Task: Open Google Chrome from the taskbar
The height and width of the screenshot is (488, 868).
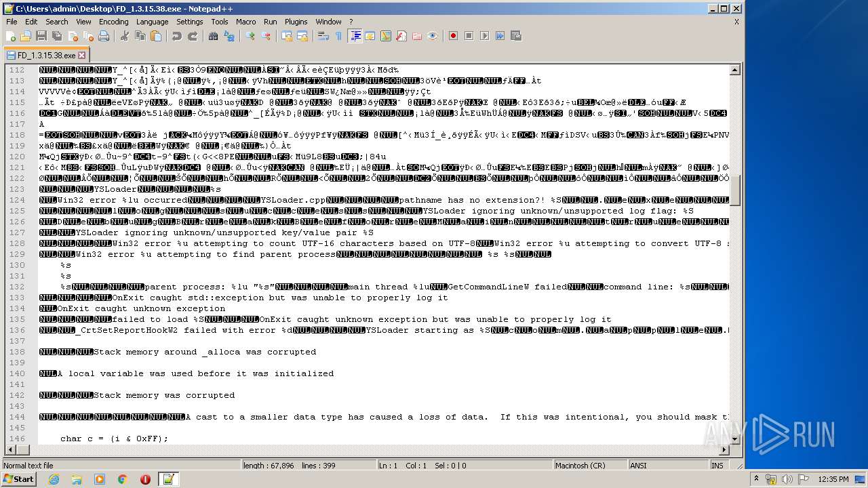Action: tap(122, 479)
